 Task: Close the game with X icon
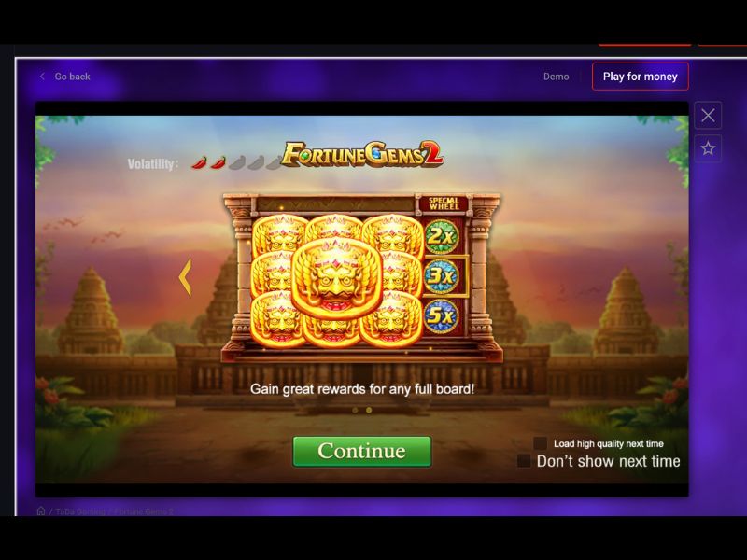click(708, 115)
